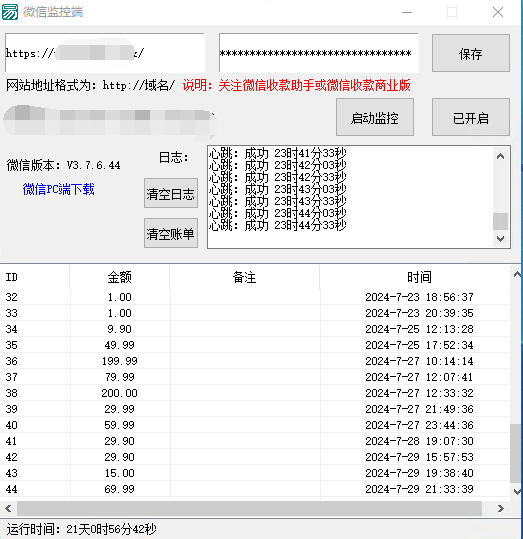The width and height of the screenshot is (523, 539).
Task: Select row with ID 32
Action: 254,297
